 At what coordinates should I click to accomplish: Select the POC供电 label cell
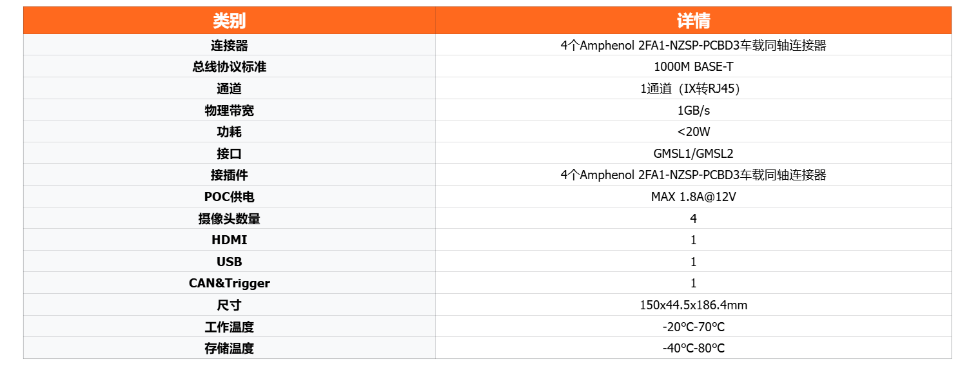(x=229, y=197)
